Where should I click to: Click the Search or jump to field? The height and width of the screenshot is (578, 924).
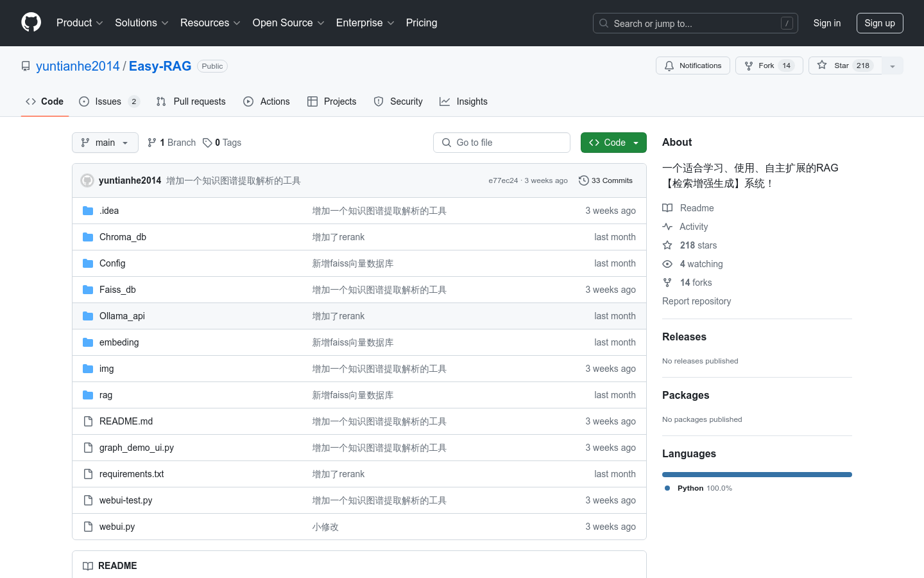(x=696, y=23)
